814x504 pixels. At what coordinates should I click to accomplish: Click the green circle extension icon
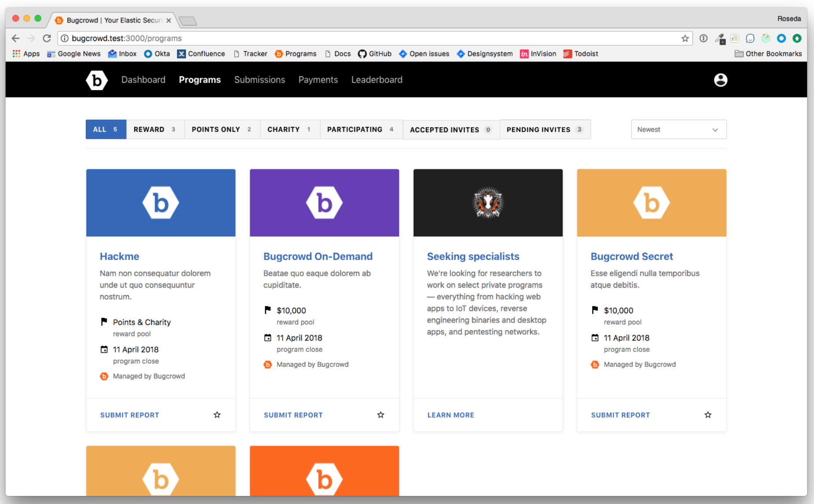point(797,38)
